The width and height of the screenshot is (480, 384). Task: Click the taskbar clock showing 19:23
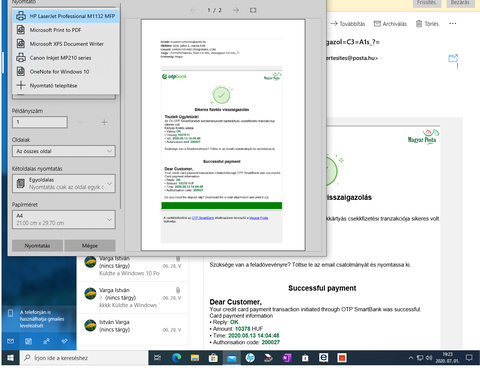point(447,358)
